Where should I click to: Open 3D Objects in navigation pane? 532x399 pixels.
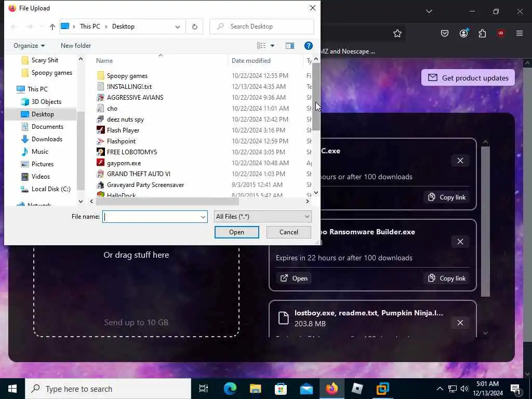46,102
